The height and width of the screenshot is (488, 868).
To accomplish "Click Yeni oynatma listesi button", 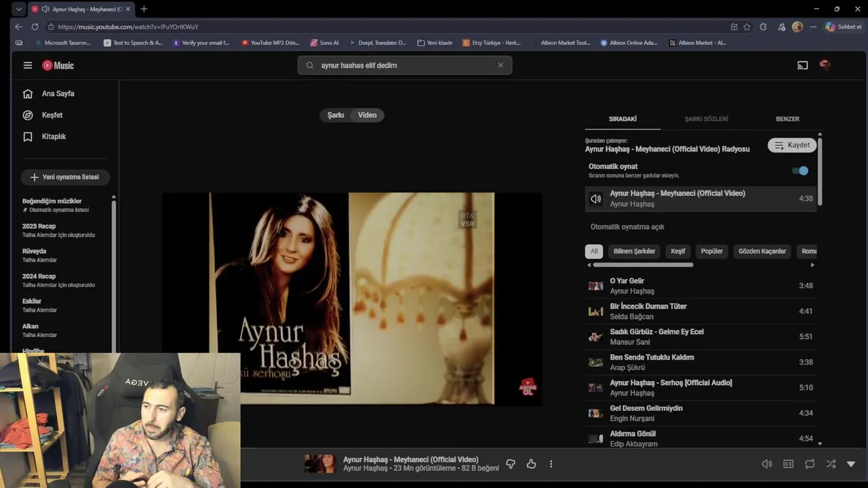I will [x=65, y=177].
